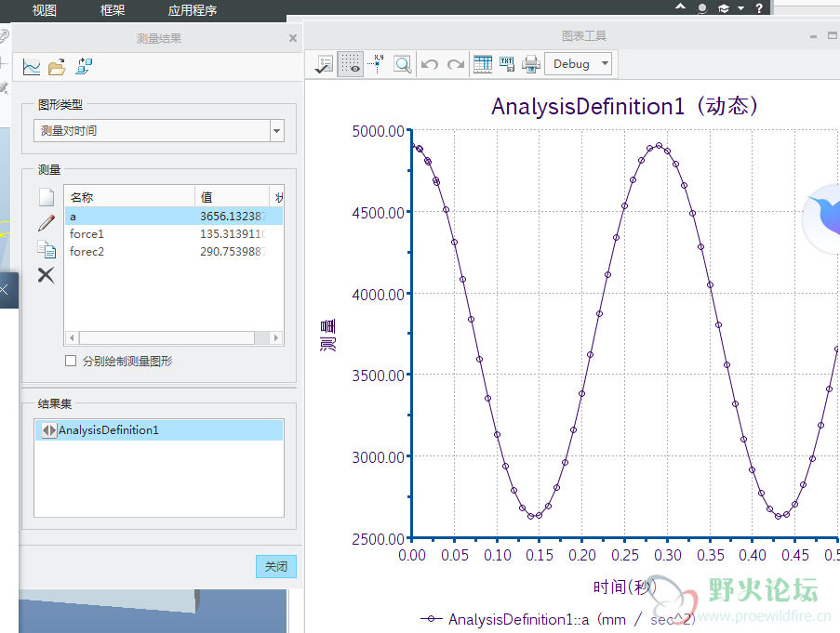Click value 135.3139 in force1 row
840x633 pixels.
233,234
